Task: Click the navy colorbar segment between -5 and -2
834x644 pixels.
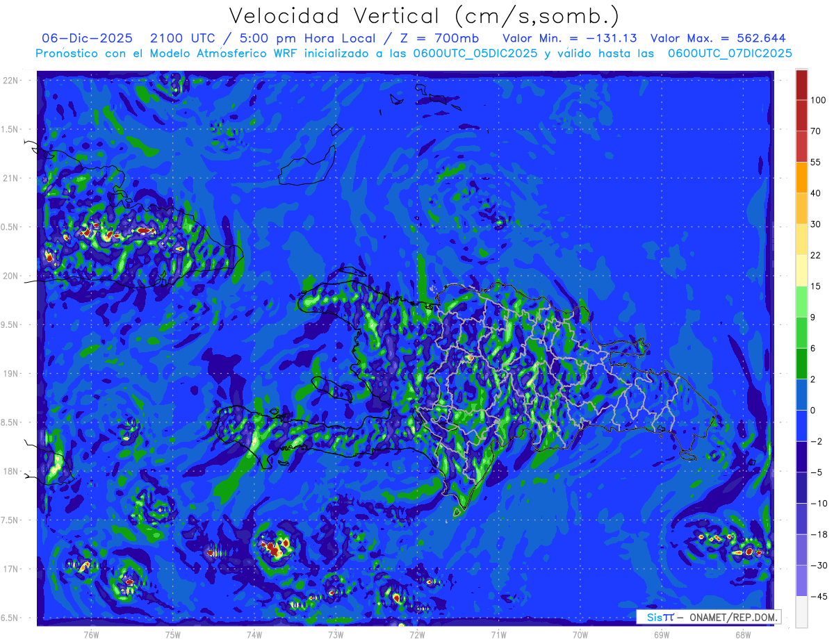Action: (x=801, y=456)
